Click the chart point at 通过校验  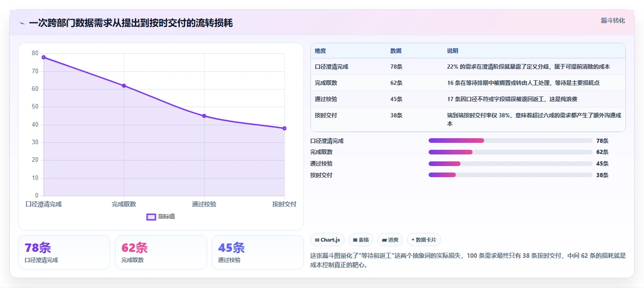tap(204, 116)
